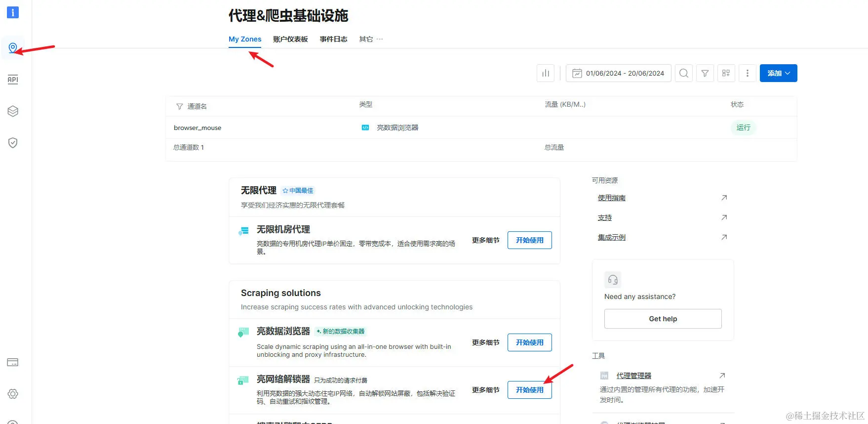Screen dimensions: 868x424
Task: Open 更多细节 for 亮数据浏览器
Action: tap(486, 342)
